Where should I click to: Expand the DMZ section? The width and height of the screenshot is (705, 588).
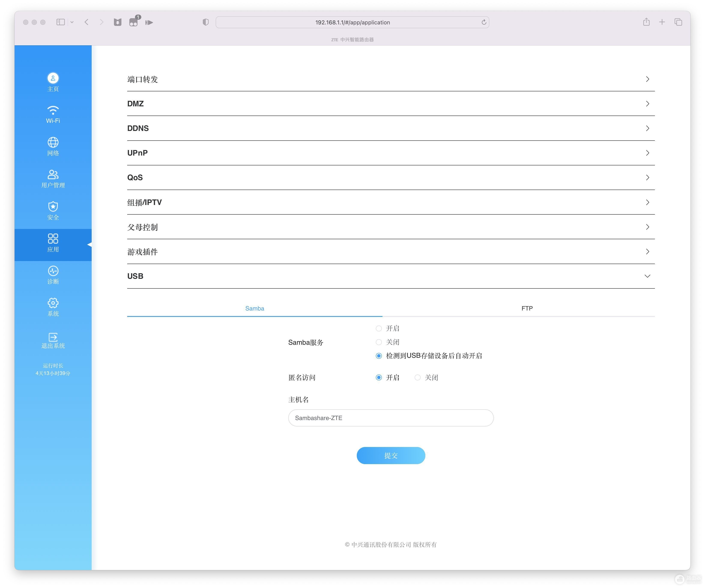point(391,104)
